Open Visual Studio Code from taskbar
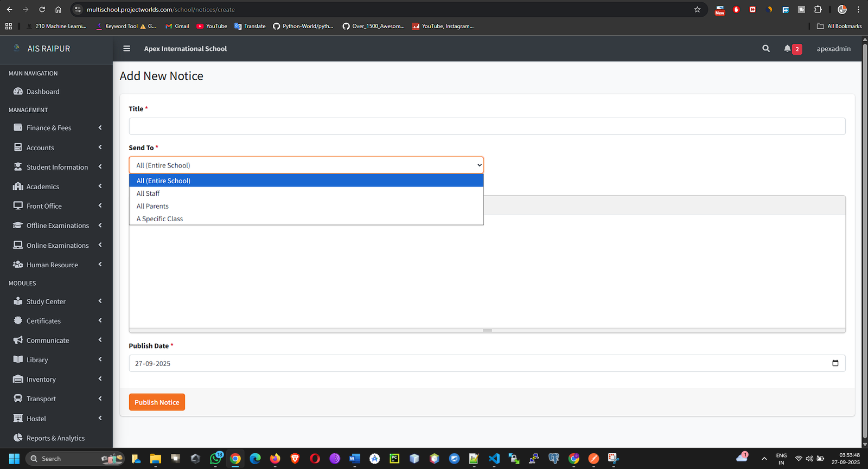This screenshot has height=469, width=868. point(494,459)
